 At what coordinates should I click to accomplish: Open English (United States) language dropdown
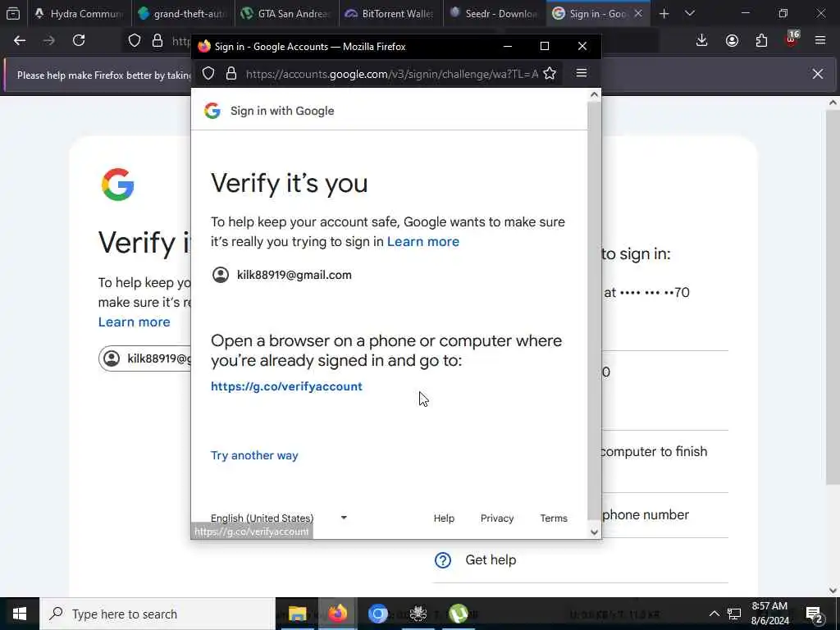[x=279, y=518]
